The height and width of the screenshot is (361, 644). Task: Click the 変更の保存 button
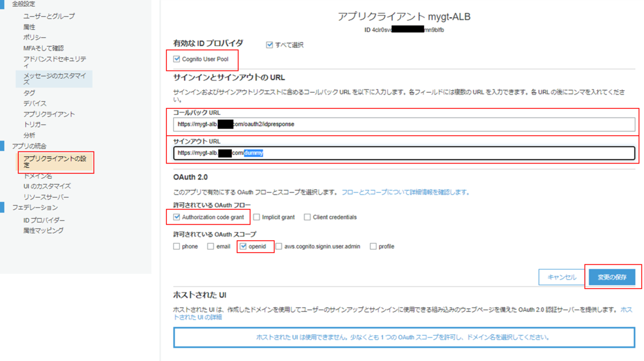[x=612, y=277]
